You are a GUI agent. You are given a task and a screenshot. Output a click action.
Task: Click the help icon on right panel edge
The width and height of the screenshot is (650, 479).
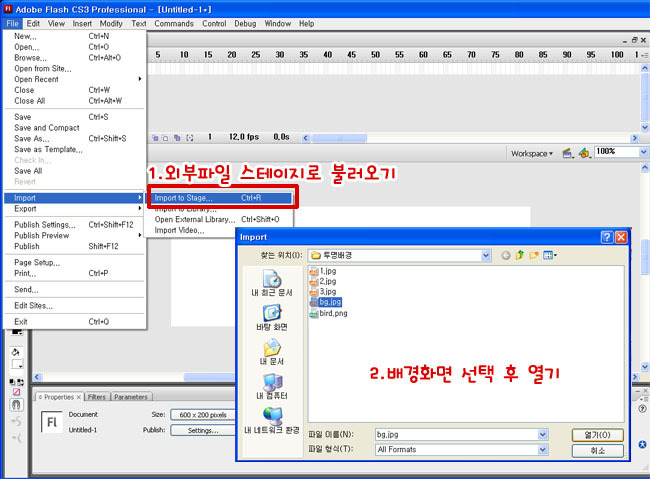643,408
